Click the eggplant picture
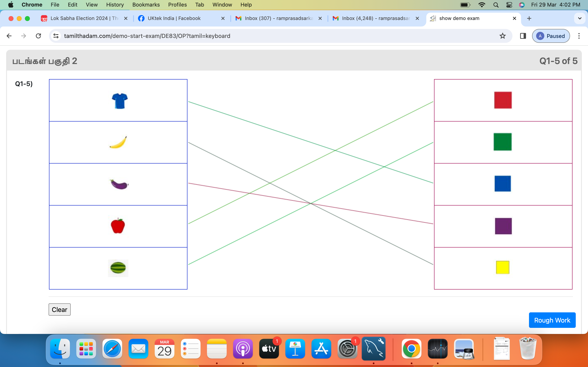Viewport: 588px width, 367px height. pyautogui.click(x=119, y=184)
